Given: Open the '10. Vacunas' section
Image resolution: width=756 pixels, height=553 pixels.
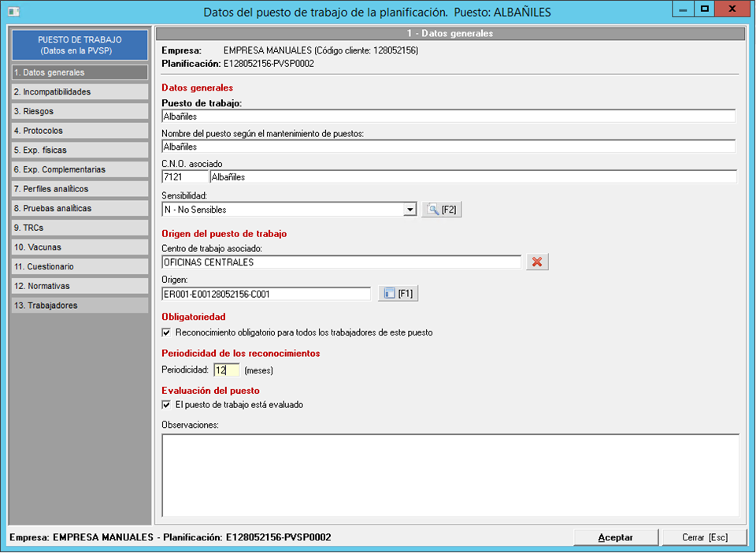Looking at the screenshot, I should tap(79, 247).
